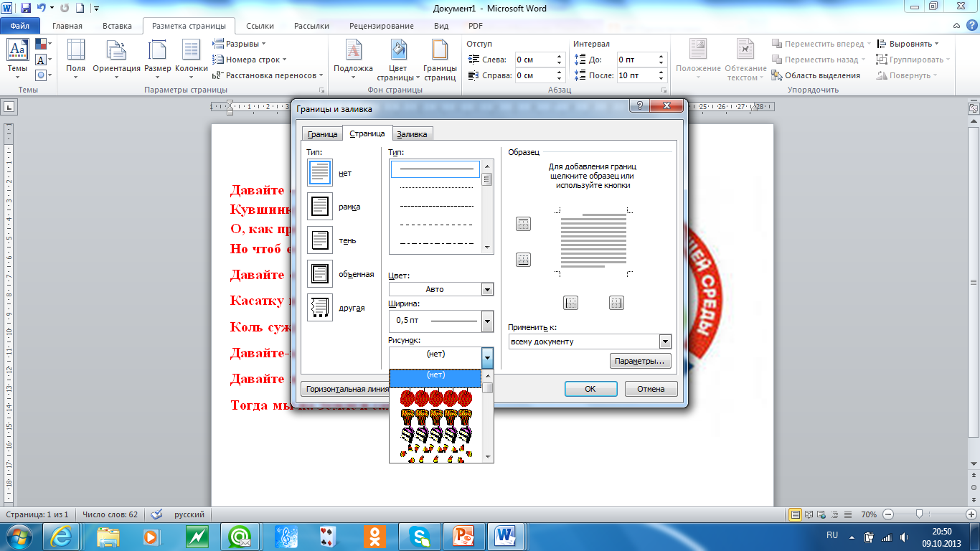Screen dimensions: 980x551
Task: Select the 'тень' shadow border setting
Action: click(x=319, y=240)
